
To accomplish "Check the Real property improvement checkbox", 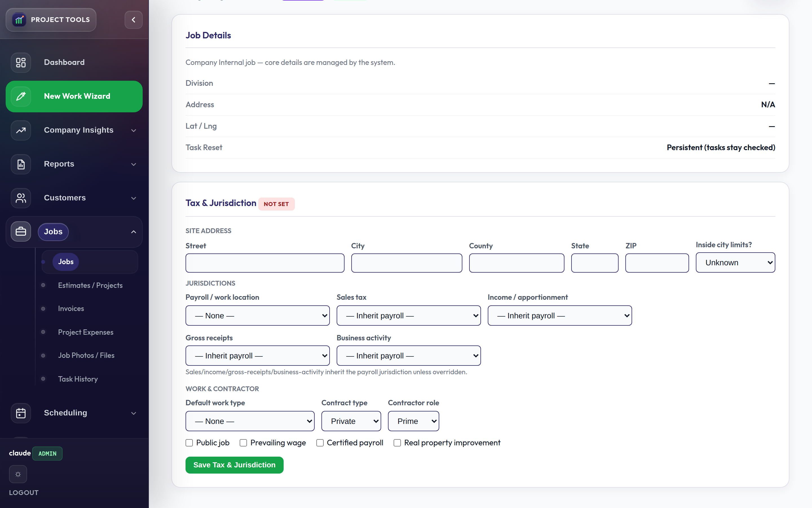I will pos(397,443).
